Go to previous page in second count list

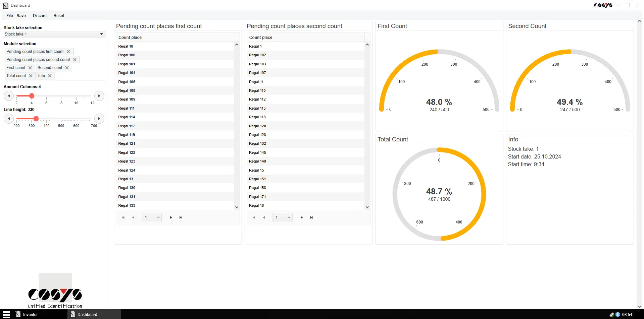click(264, 217)
